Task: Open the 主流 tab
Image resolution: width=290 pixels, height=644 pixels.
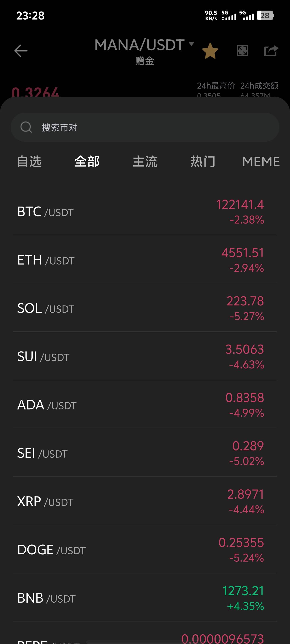Action: click(145, 161)
